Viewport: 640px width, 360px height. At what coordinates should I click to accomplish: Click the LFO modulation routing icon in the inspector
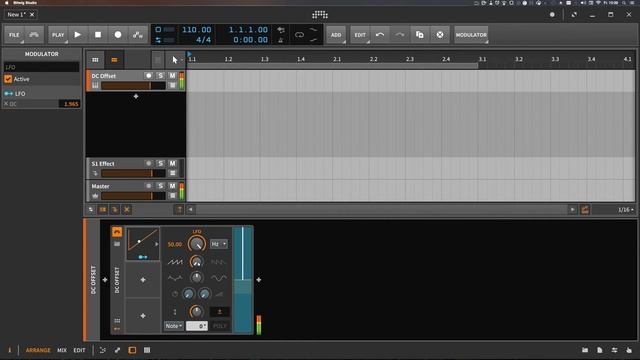coord(8,93)
